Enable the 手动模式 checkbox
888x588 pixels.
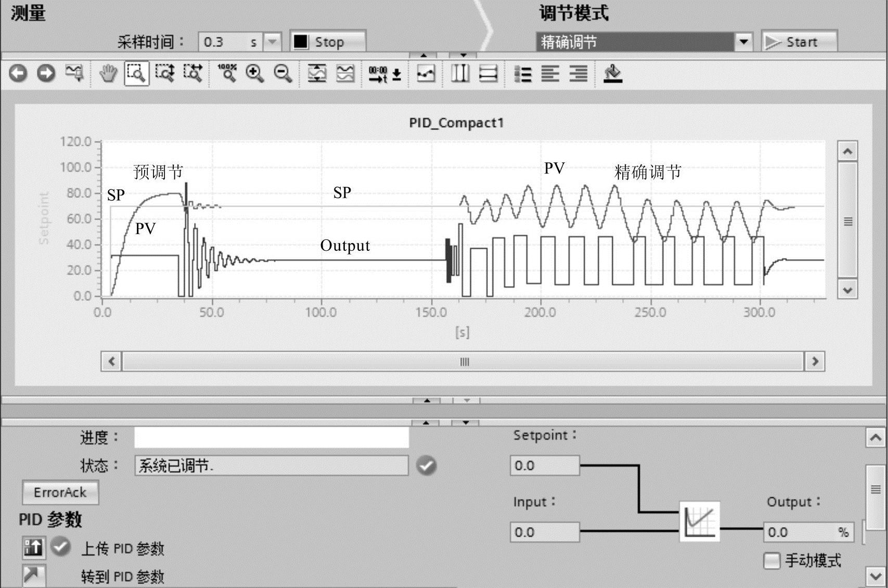[771, 560]
